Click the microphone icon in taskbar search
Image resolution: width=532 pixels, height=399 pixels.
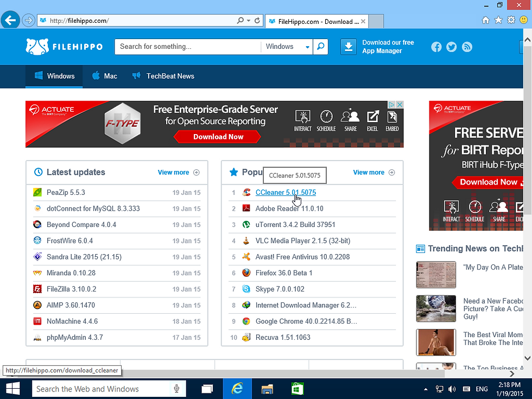click(176, 389)
